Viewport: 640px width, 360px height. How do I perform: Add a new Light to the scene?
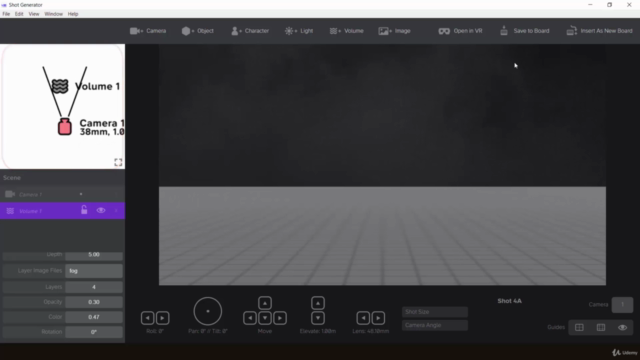point(299,31)
